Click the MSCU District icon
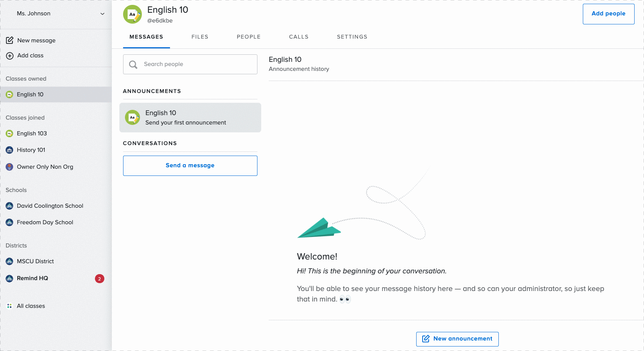 point(10,261)
